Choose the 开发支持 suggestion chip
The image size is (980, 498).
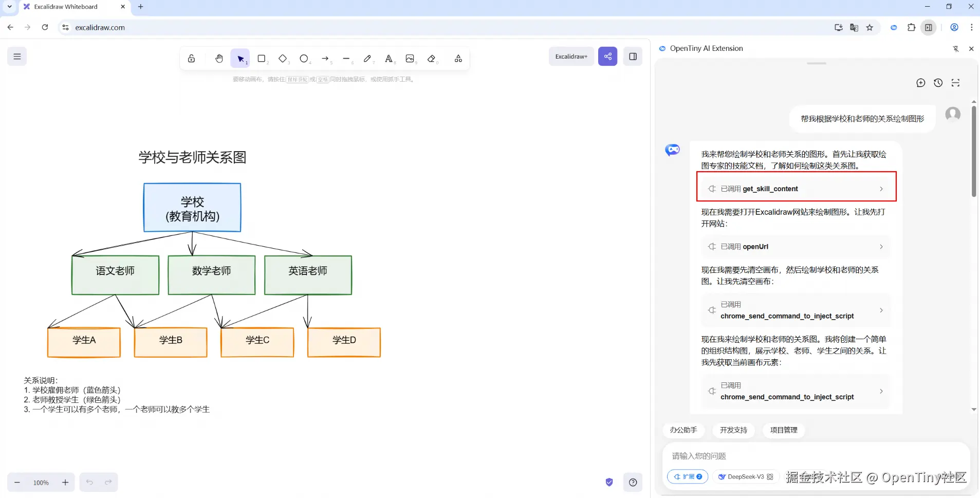[x=734, y=430]
